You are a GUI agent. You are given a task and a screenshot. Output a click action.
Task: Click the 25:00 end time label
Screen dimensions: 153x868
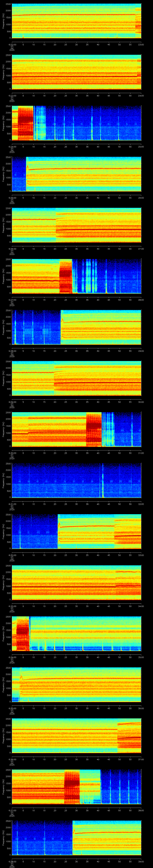click(141, 147)
